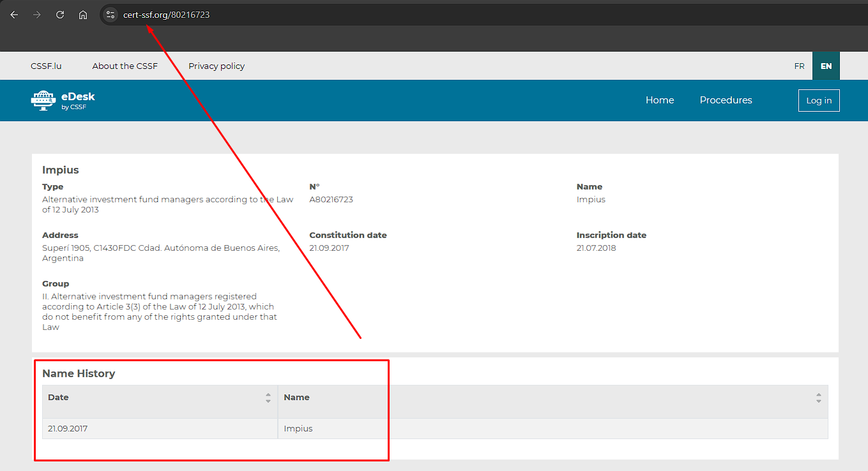The width and height of the screenshot is (868, 471).
Task: Click the Name History heading
Action: 79,373
